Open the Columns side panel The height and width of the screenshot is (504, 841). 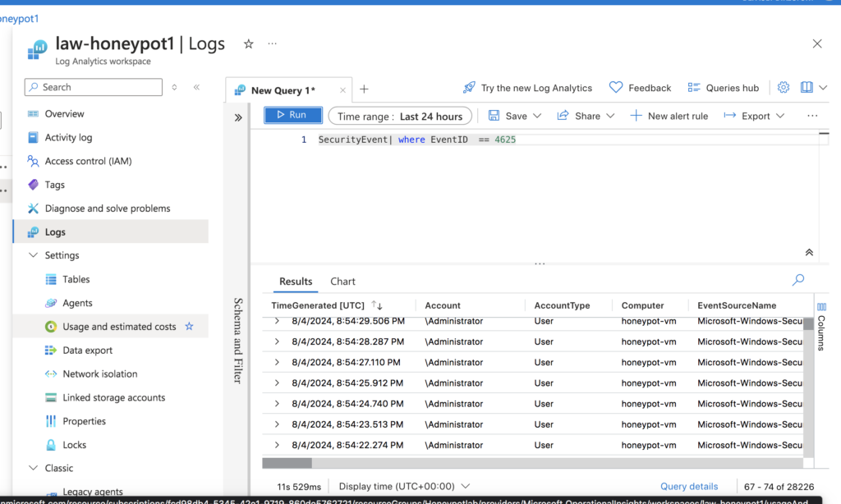click(821, 327)
